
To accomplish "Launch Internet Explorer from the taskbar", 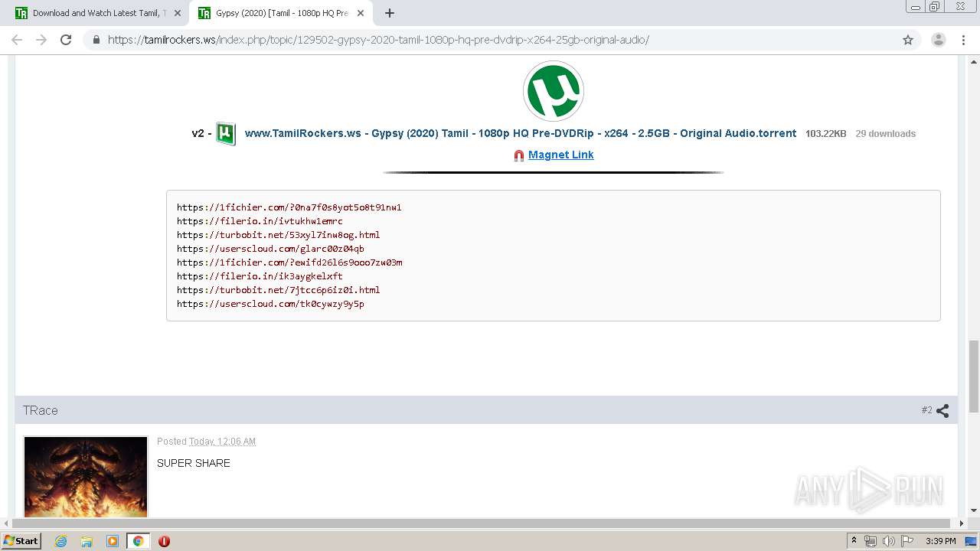I will click(x=61, y=541).
